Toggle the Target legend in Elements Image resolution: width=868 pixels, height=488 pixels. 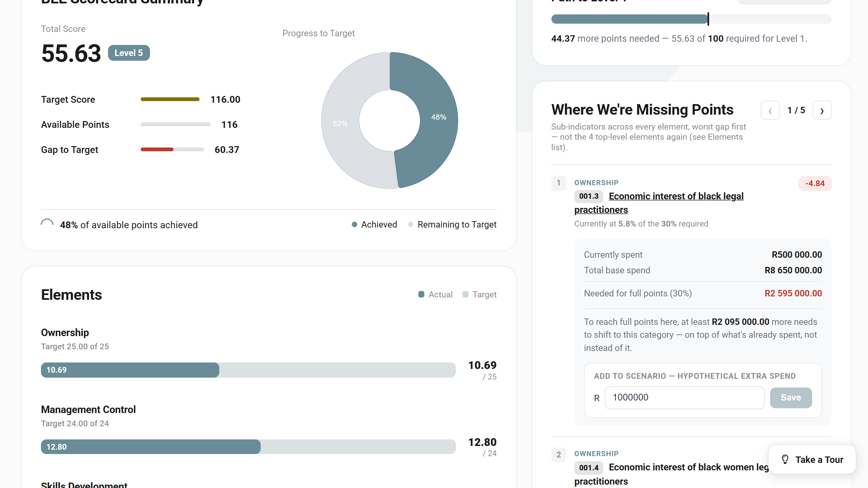click(x=479, y=294)
